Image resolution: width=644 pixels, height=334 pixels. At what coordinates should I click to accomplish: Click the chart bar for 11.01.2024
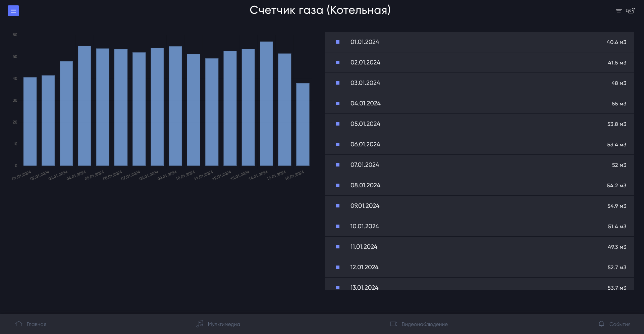(x=212, y=112)
